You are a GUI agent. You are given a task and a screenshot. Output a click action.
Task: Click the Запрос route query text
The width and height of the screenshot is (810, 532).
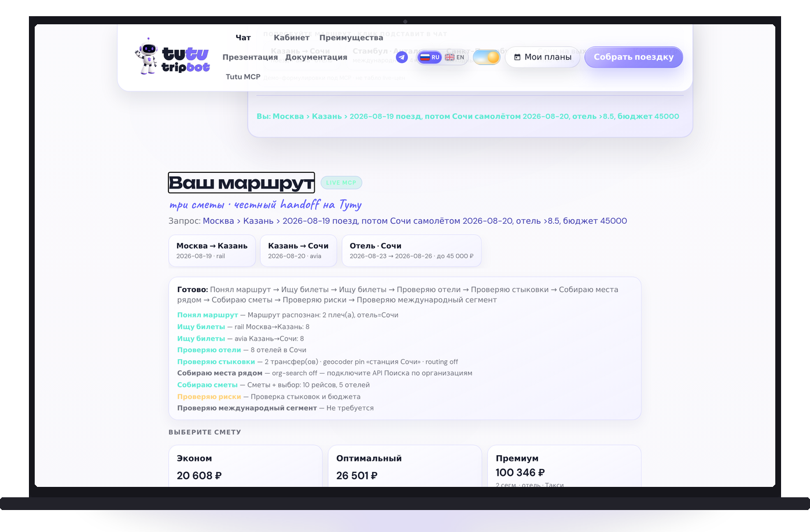click(397, 221)
